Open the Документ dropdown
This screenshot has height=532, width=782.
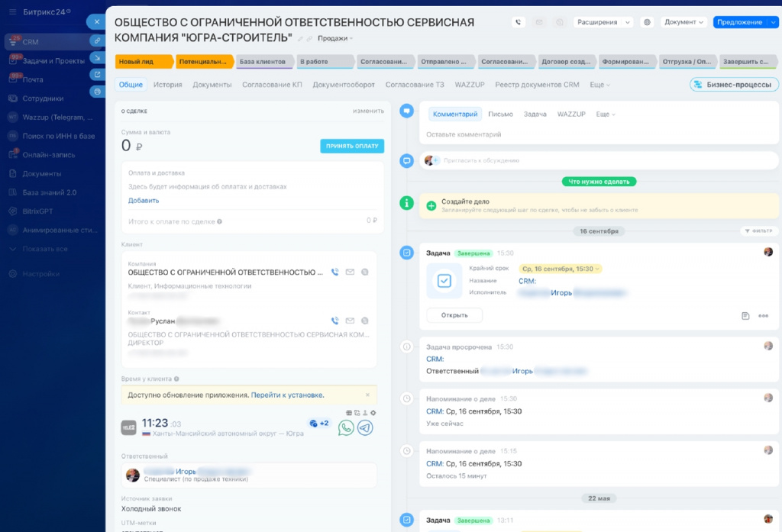tap(683, 22)
